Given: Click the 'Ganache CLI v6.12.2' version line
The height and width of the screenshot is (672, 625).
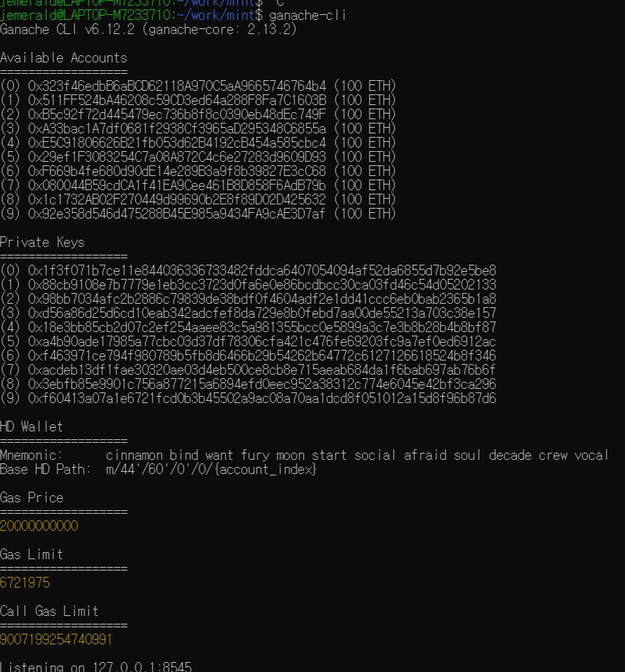Looking at the screenshot, I should click(148, 30).
